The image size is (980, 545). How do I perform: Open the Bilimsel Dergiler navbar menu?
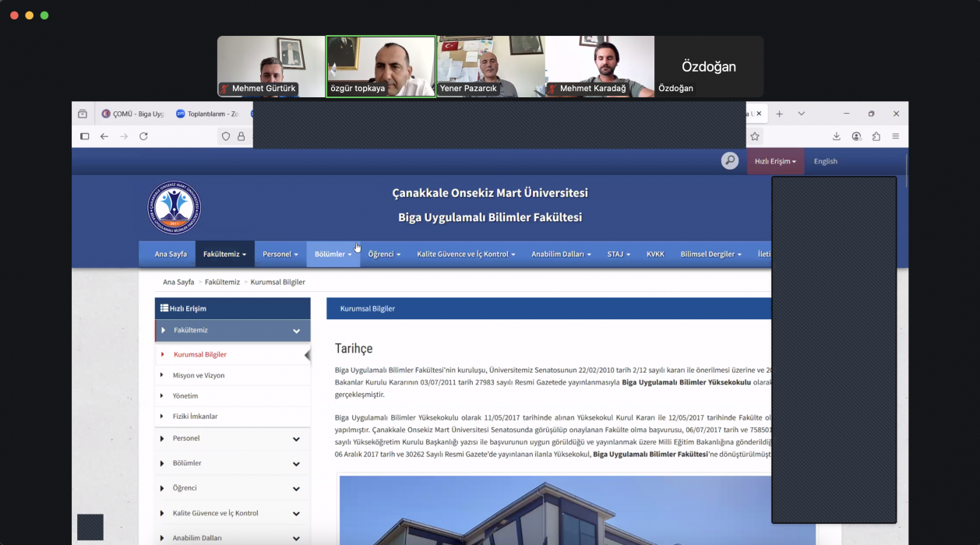[710, 254]
